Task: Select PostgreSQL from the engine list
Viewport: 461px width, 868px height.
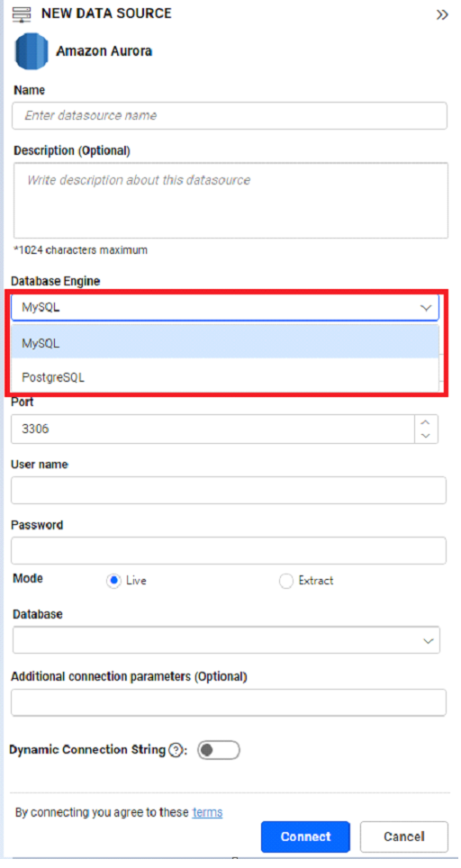Action: (225, 377)
